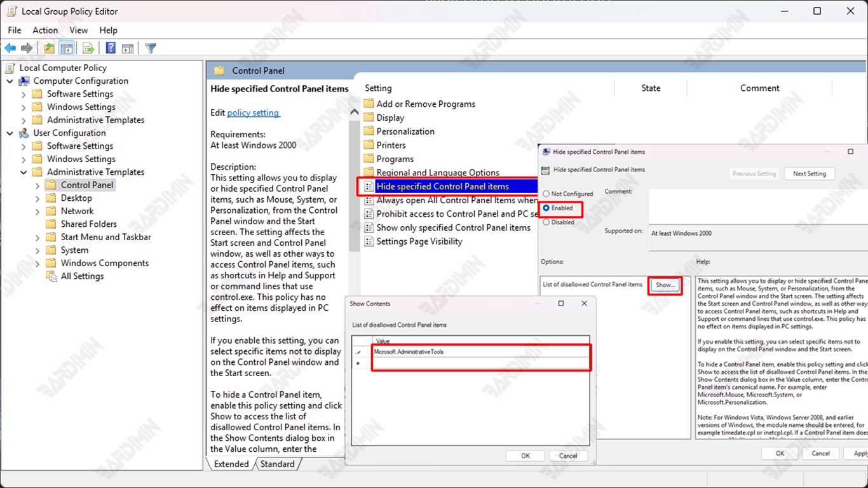This screenshot has height=488, width=868.
Task: Open Help via the blue question-mark icon
Action: (x=111, y=48)
